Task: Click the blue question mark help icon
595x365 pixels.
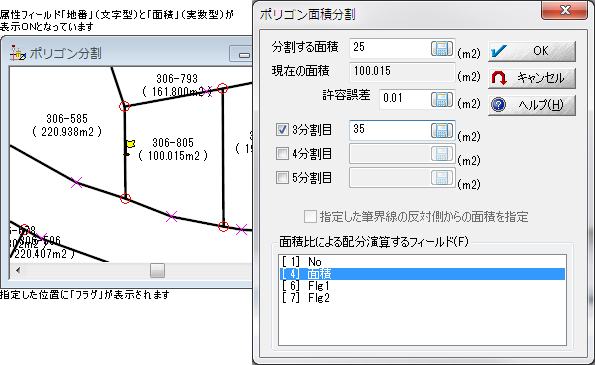Action: coord(498,104)
